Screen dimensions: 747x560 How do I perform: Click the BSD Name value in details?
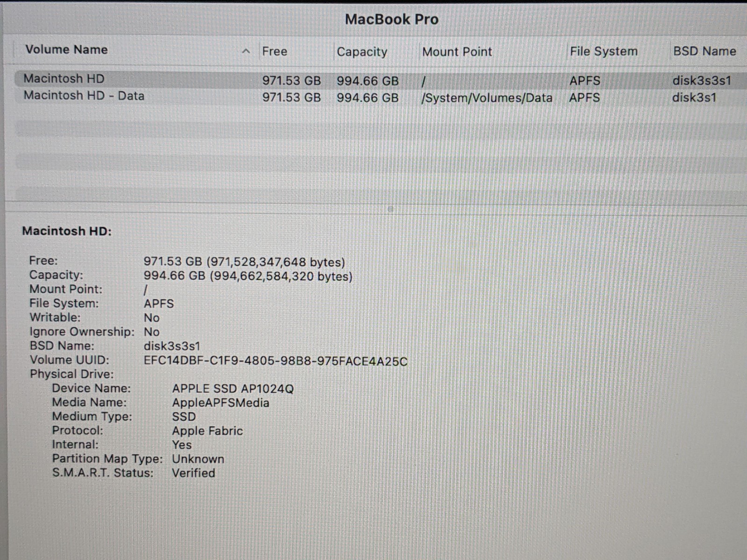(172, 346)
